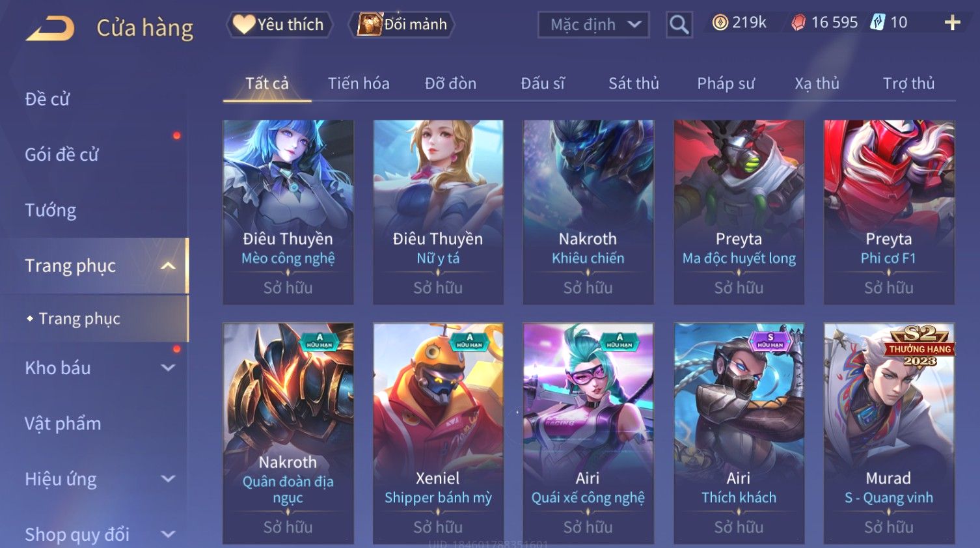The width and height of the screenshot is (980, 548).
Task: Collapse the Trang phục sidebar section
Action: pyautogui.click(x=168, y=266)
